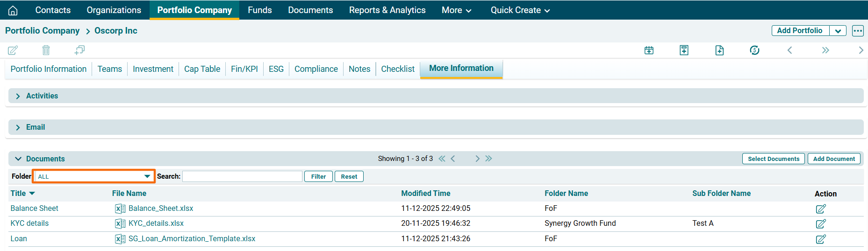Open the KYC_details.xlsx file link
868x251 pixels.
[x=156, y=223]
